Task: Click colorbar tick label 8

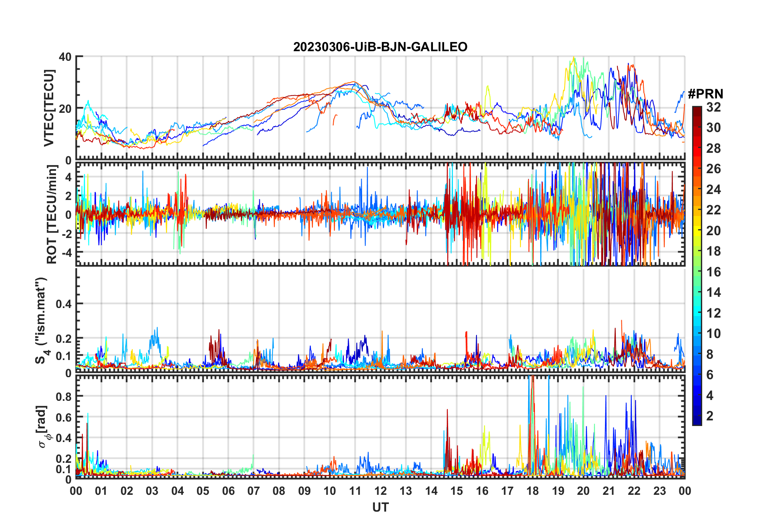Action: coord(710,354)
